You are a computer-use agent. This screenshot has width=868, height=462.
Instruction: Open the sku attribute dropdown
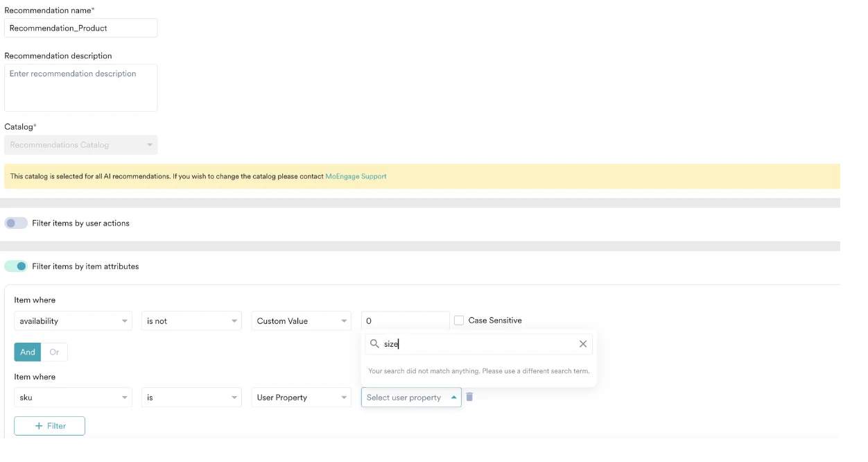(x=73, y=397)
